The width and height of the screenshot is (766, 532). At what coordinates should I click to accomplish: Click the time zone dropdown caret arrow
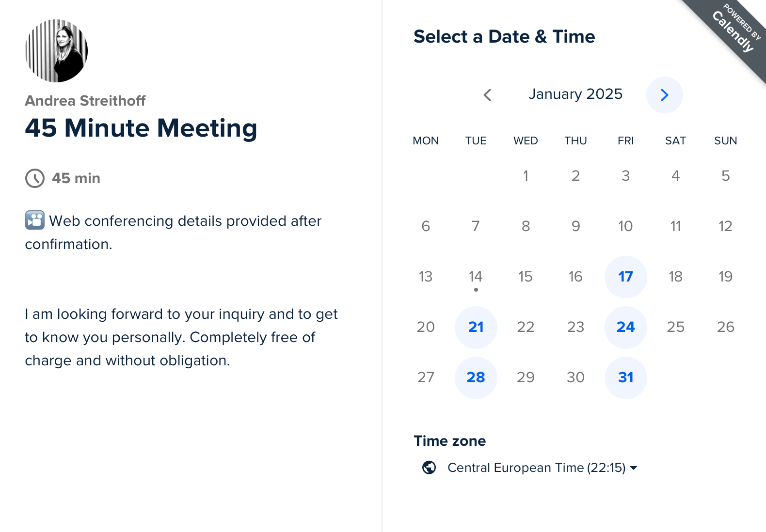click(633, 468)
